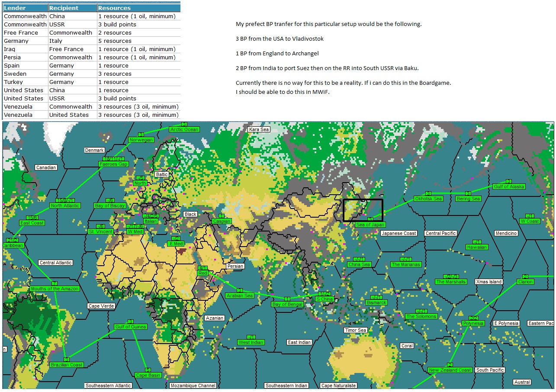Select the Baltic sea label
556x392 pixels.
pyautogui.click(x=162, y=174)
